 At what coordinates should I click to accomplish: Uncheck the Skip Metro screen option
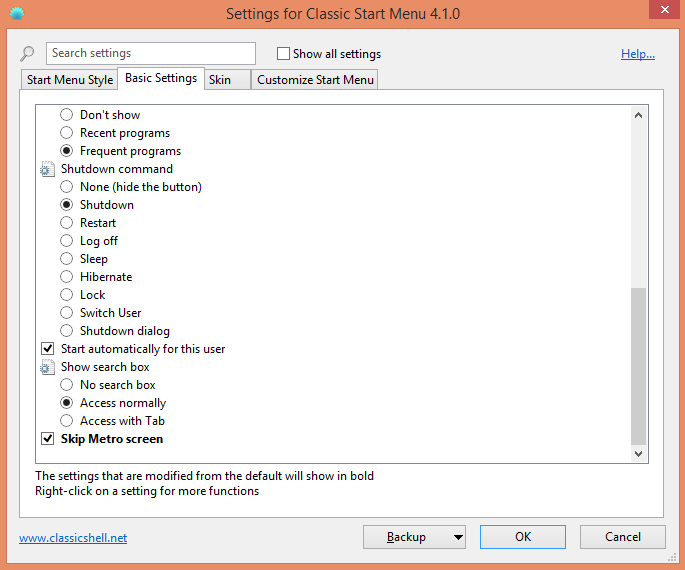point(48,439)
